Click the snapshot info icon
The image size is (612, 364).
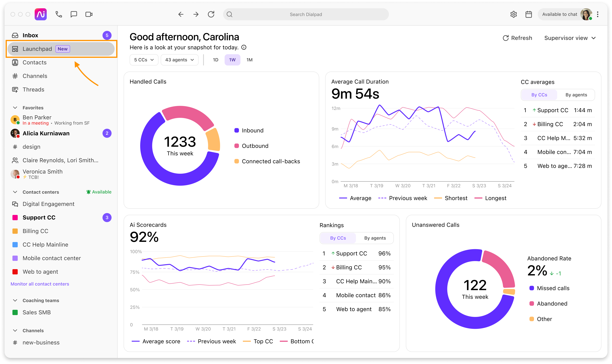pyautogui.click(x=244, y=47)
